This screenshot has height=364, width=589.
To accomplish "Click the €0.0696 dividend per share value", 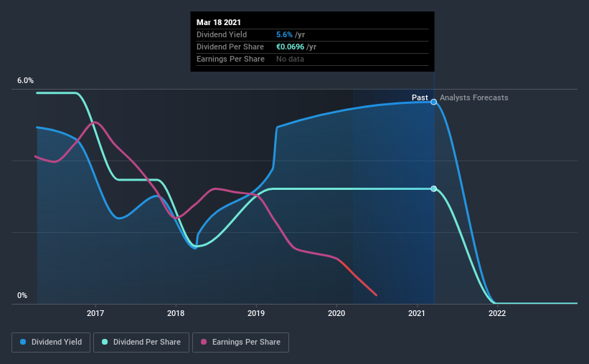I will point(291,47).
